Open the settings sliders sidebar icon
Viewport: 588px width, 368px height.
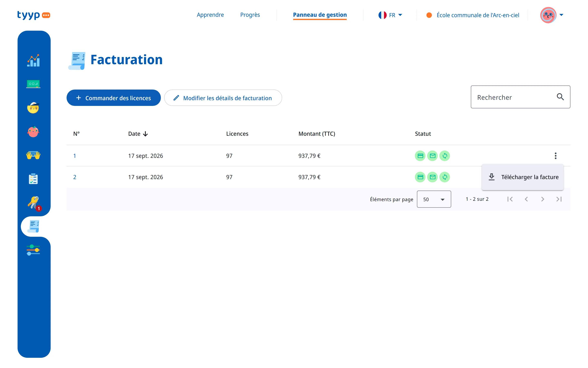[x=33, y=250]
